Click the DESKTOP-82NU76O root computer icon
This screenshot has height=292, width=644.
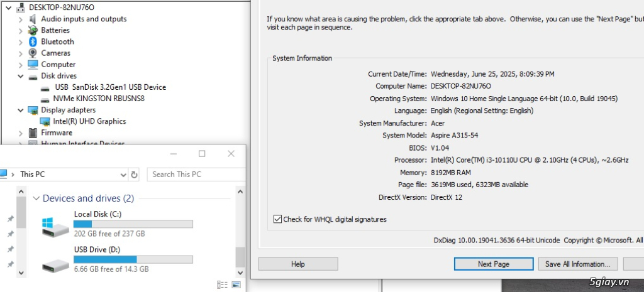pyautogui.click(x=21, y=8)
